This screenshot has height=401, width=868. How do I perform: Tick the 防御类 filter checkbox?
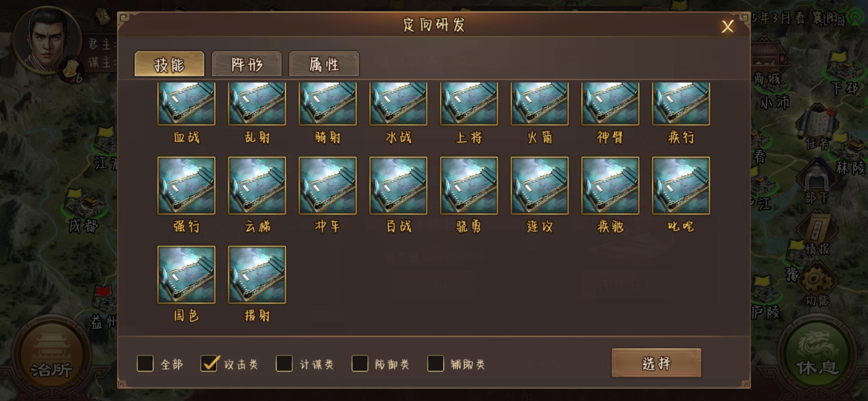[x=359, y=363]
